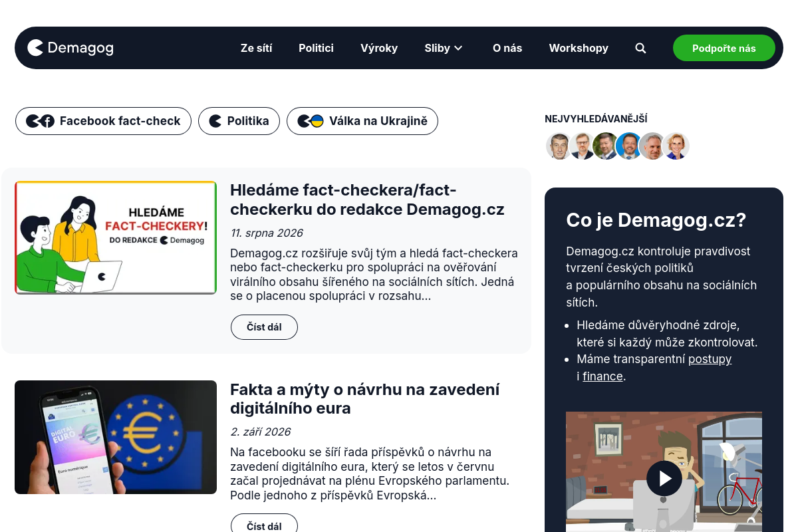Screen dimensions: 798x532
Task: Open the O nás page
Action: click(507, 48)
